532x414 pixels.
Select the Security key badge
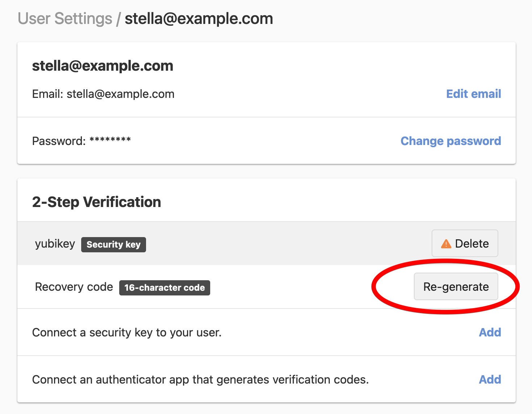coord(113,245)
